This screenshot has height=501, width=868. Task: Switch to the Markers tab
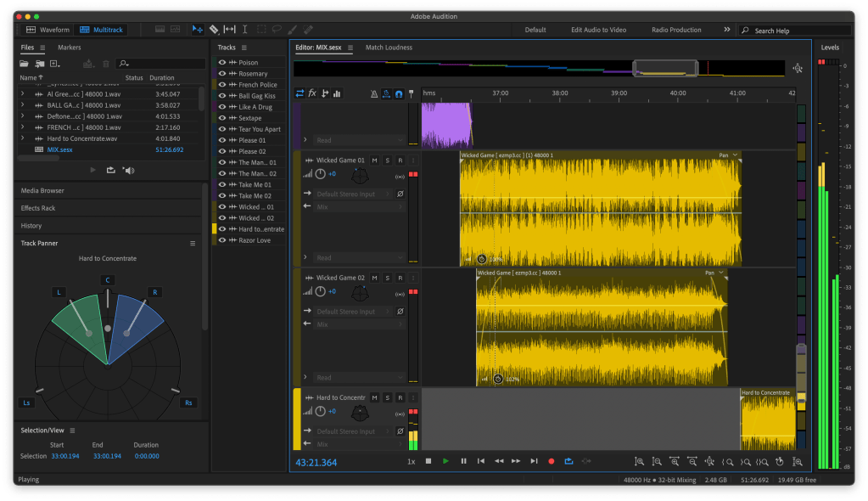click(70, 48)
